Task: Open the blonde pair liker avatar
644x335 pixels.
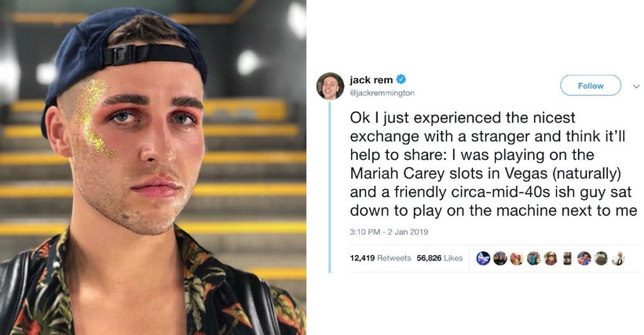Action: click(x=517, y=258)
